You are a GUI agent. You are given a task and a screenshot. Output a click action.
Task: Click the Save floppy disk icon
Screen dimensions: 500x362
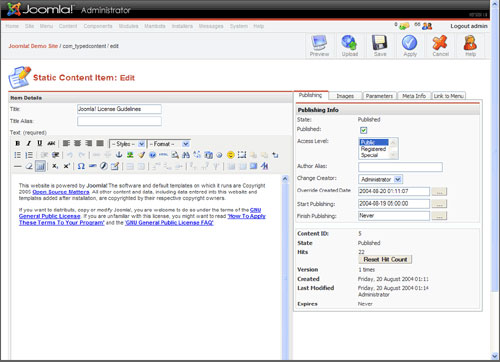click(x=380, y=46)
